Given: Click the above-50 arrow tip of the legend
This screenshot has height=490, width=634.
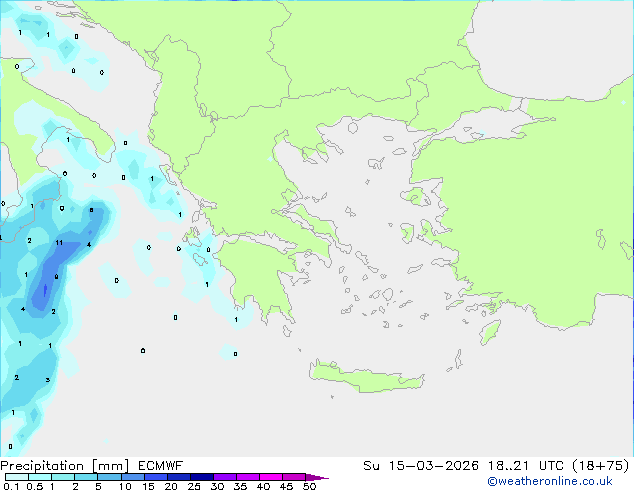Looking at the screenshot, I should point(317,477).
